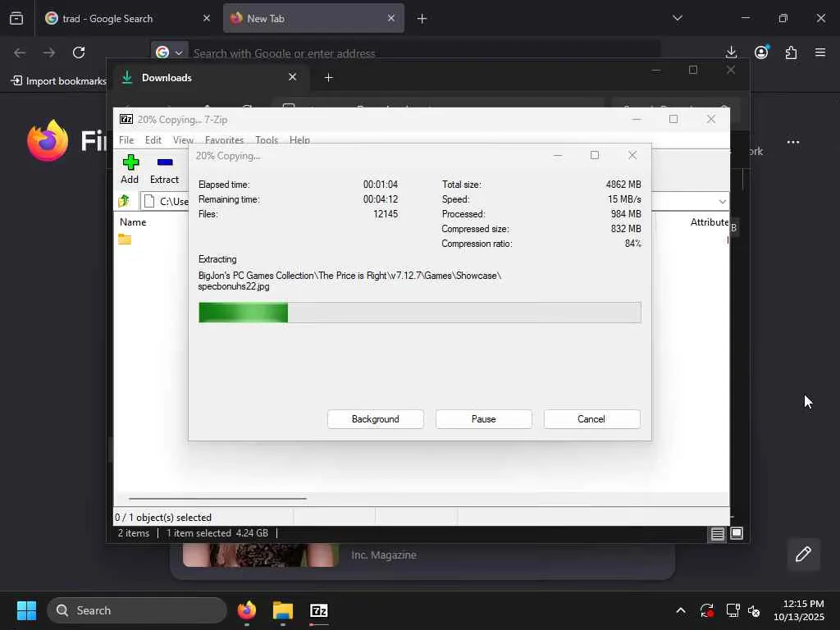Close the Downloads Explorer tab
The width and height of the screenshot is (840, 630).
[x=293, y=77]
